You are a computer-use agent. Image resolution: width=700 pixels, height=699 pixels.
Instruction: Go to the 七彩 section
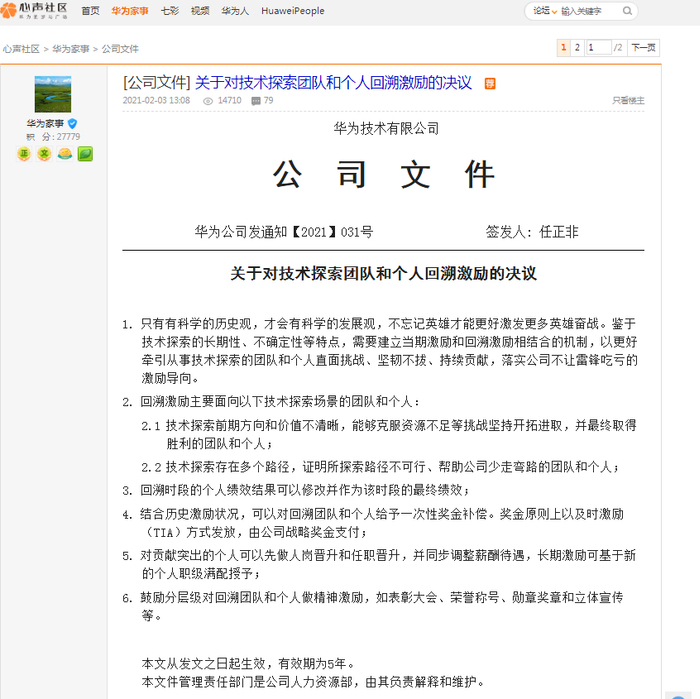click(170, 11)
